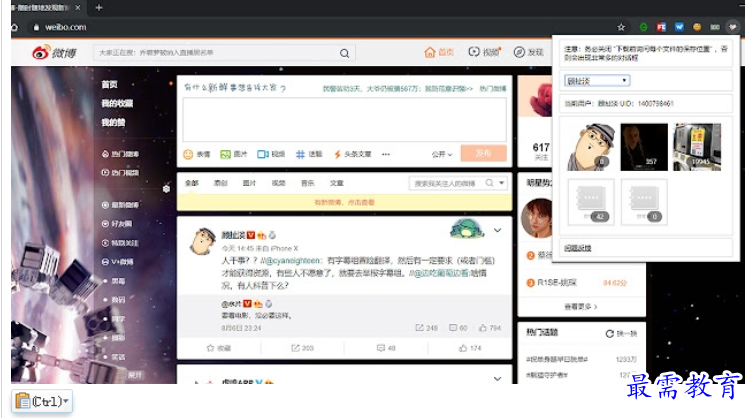
Task: Click the settings hexagon icon beside the sidebar
Action: click(166, 188)
